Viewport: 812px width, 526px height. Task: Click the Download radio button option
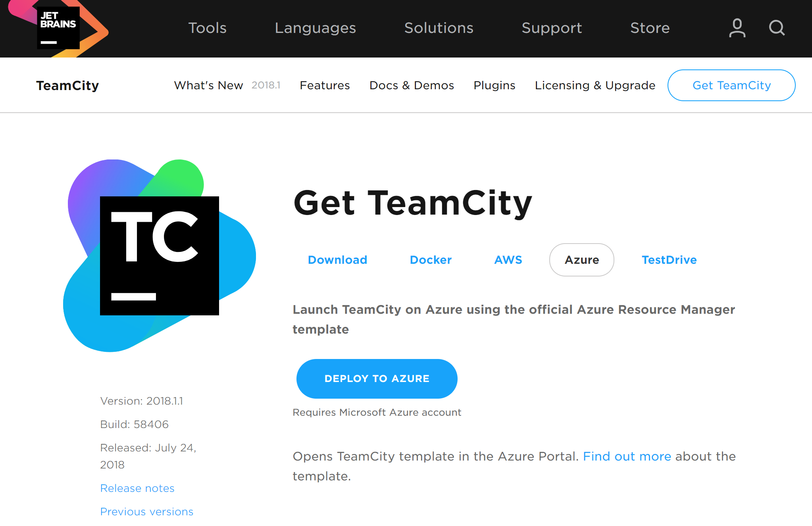[x=337, y=259]
